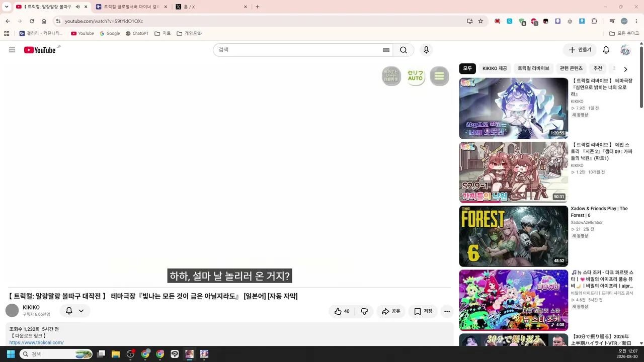Open the in-video round menu button
Screen dimensions: 644x362
click(x=439, y=76)
